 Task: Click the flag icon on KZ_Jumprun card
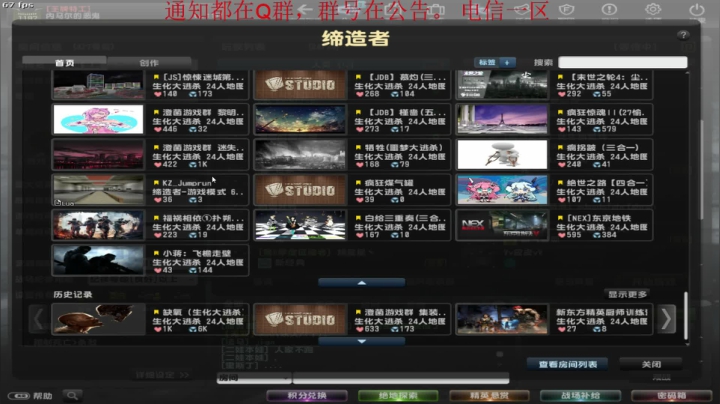coord(156,183)
